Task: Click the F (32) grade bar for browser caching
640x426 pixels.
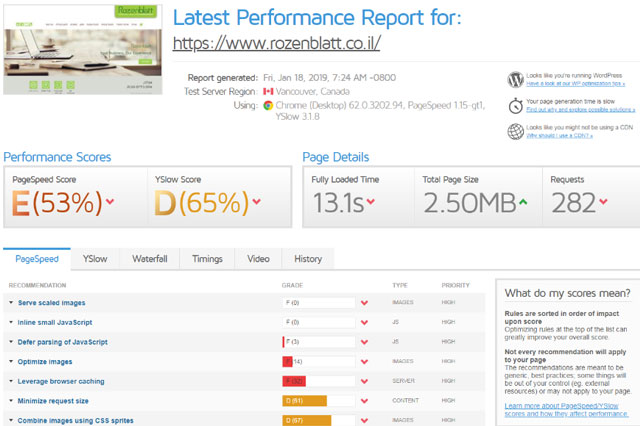Action: pyautogui.click(x=319, y=381)
